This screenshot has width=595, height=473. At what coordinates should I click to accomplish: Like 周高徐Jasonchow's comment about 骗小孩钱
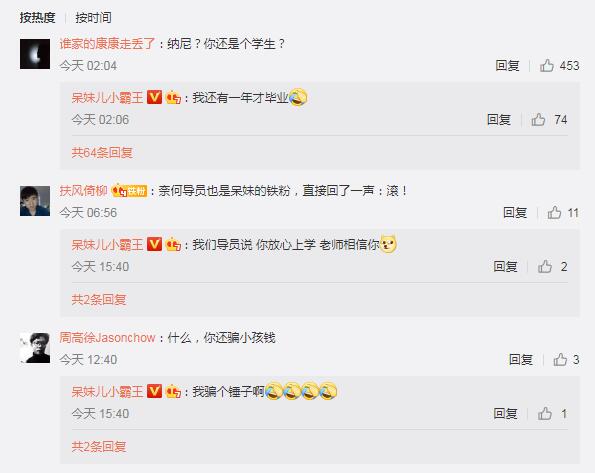pos(560,359)
